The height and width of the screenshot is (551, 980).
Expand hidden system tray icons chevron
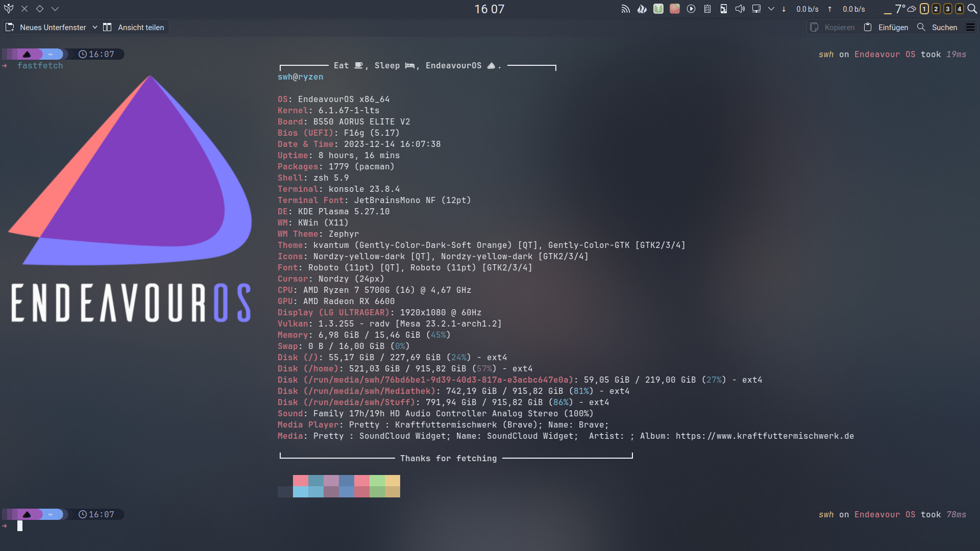(771, 9)
